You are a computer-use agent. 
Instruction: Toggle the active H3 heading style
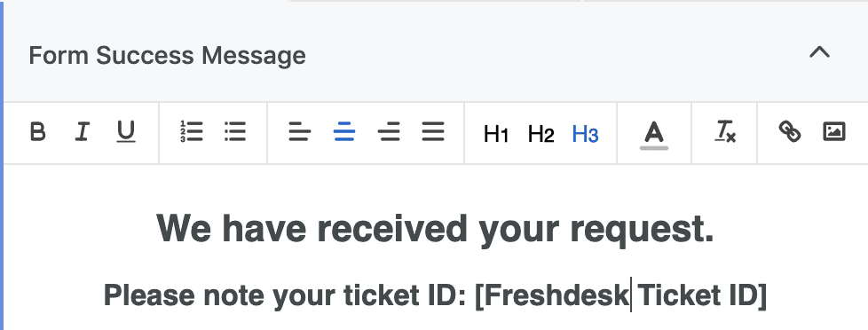pyautogui.click(x=585, y=134)
